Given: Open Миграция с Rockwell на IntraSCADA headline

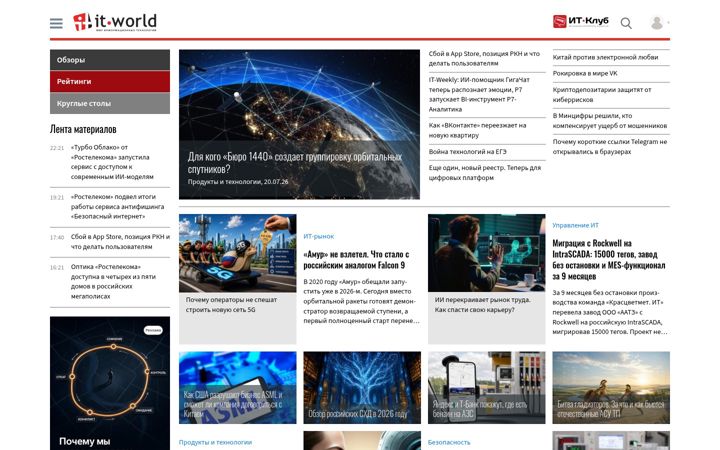Looking at the screenshot, I should coord(609,260).
